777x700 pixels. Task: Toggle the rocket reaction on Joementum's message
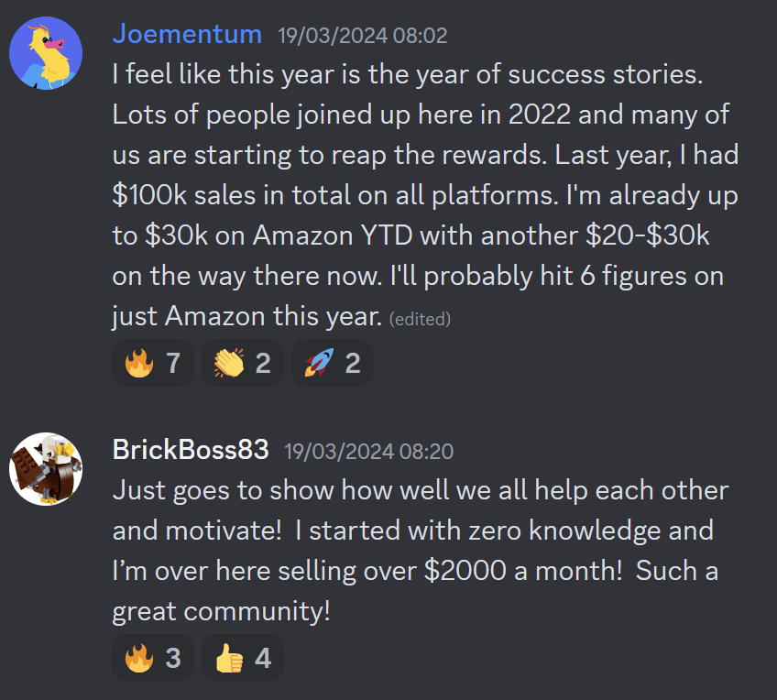click(332, 364)
